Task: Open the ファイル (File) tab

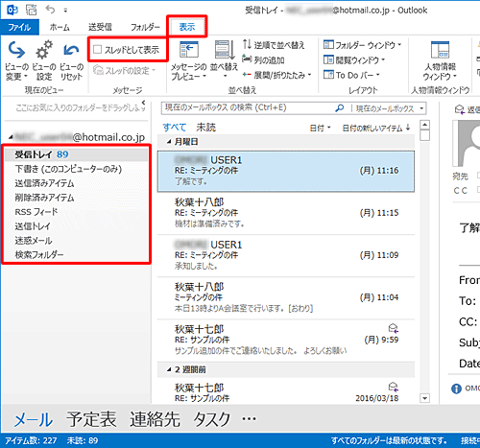Action: 19,27
